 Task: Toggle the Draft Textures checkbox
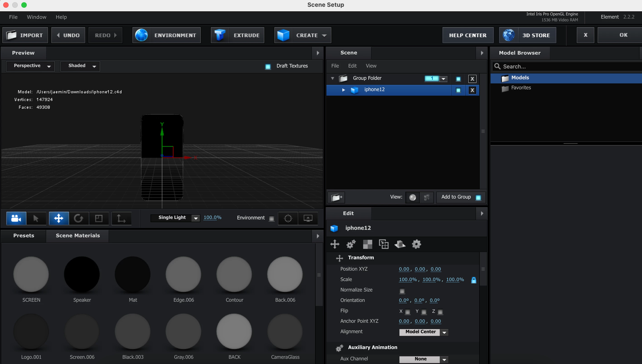[x=268, y=66]
